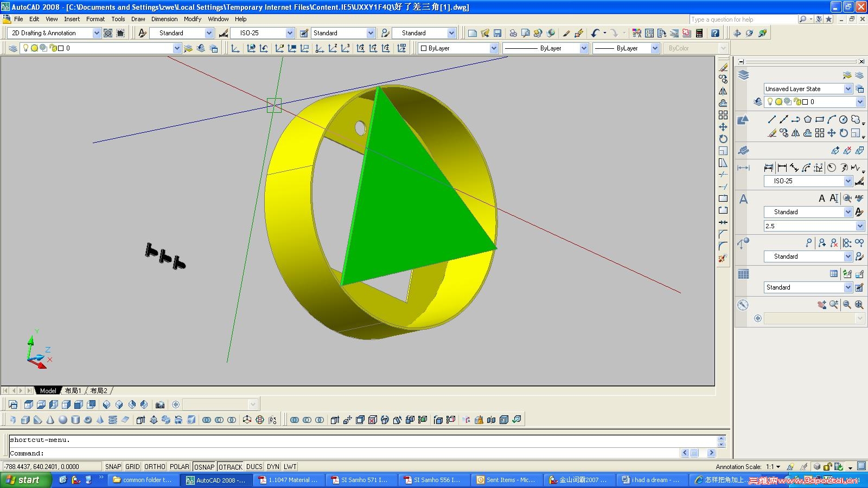
Task: Click the Array tool in the Modify toolbar
Action: [723, 115]
